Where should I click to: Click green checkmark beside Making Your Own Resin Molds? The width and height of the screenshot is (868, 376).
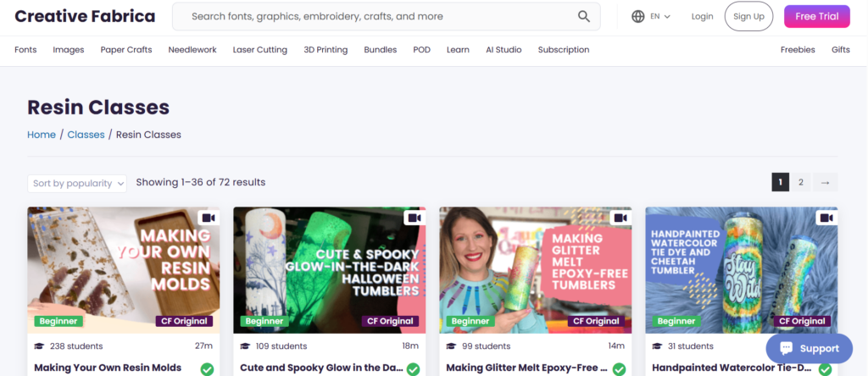(207, 369)
